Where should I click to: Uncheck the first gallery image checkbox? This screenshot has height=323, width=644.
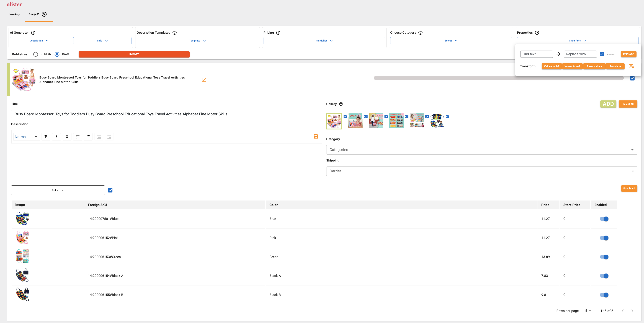click(345, 117)
